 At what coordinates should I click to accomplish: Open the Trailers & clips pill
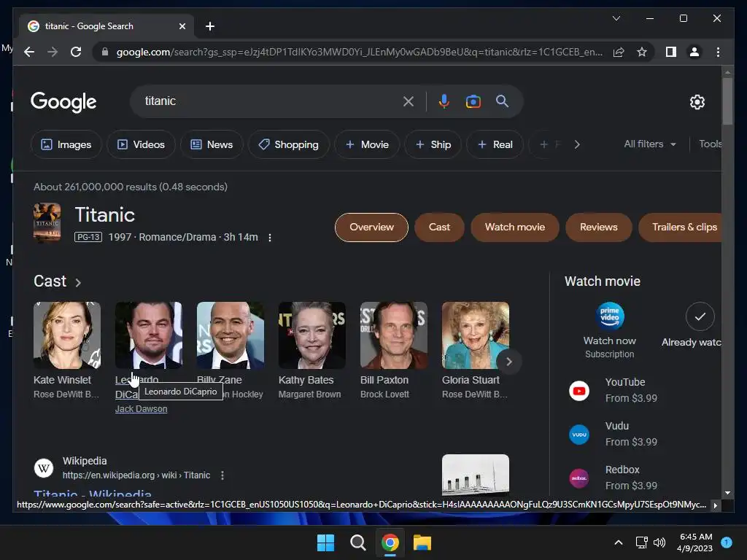coord(681,227)
